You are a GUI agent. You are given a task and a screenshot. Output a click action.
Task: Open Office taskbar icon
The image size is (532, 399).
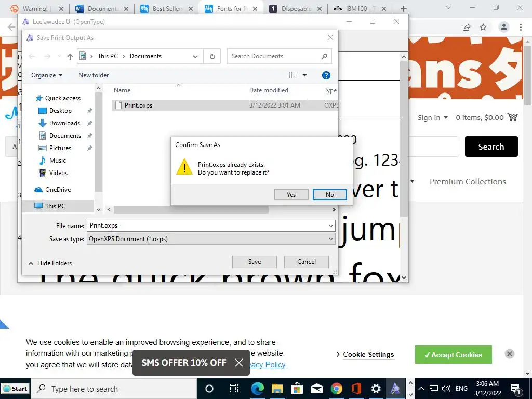point(356,389)
